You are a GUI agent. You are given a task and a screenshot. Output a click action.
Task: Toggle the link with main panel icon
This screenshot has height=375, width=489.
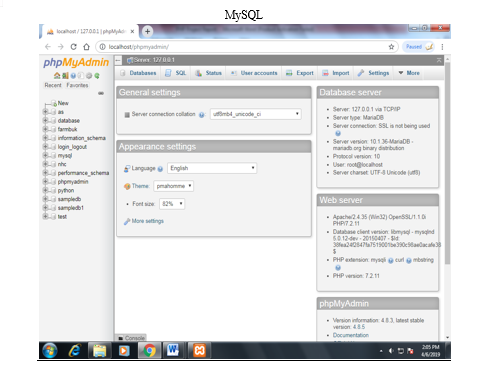coord(101,93)
